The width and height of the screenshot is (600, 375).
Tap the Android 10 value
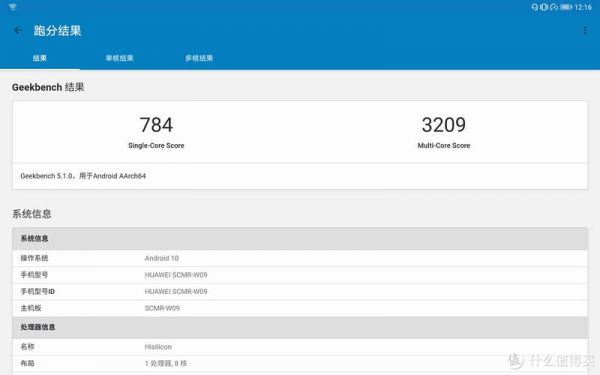161,258
